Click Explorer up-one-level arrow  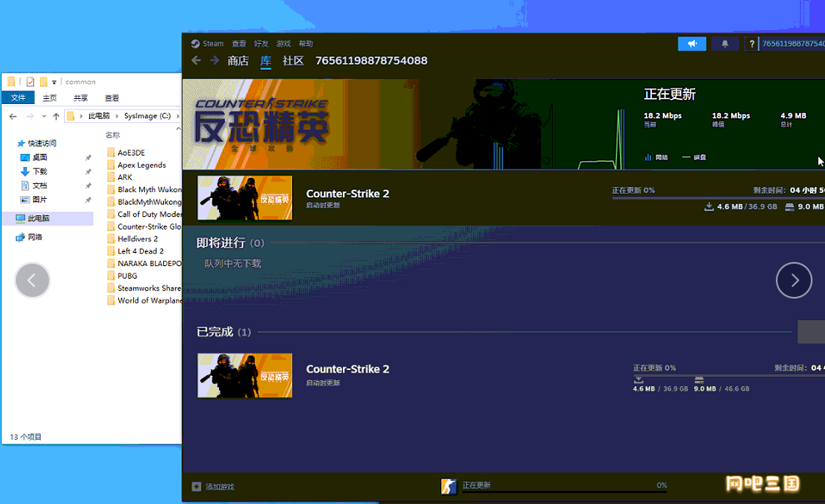(56, 116)
